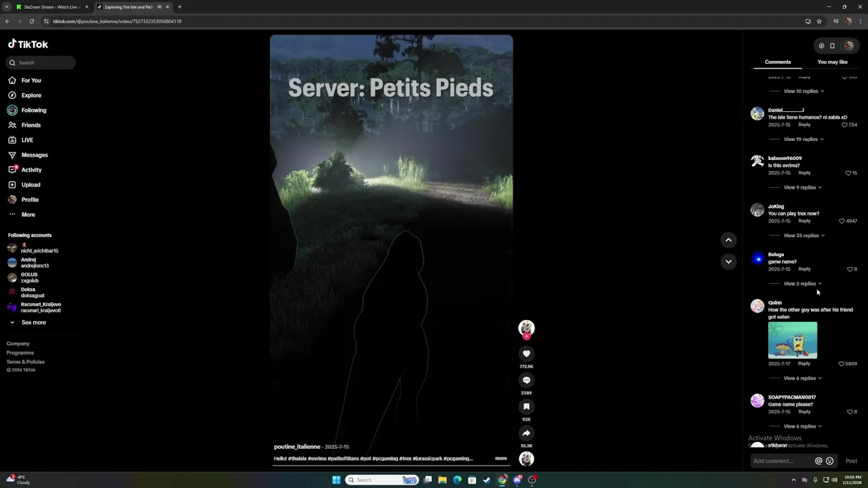The image size is (868, 488).
Task: Open a new browser tab
Action: (x=180, y=7)
